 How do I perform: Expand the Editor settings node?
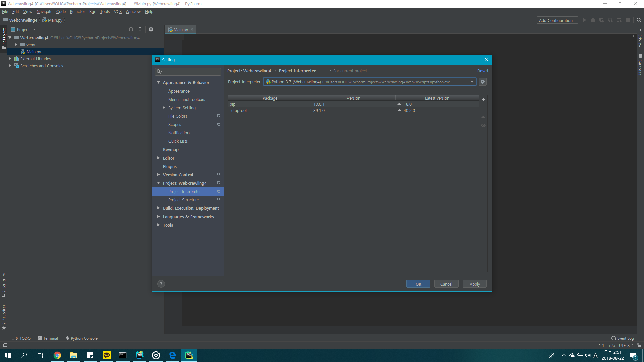click(159, 158)
